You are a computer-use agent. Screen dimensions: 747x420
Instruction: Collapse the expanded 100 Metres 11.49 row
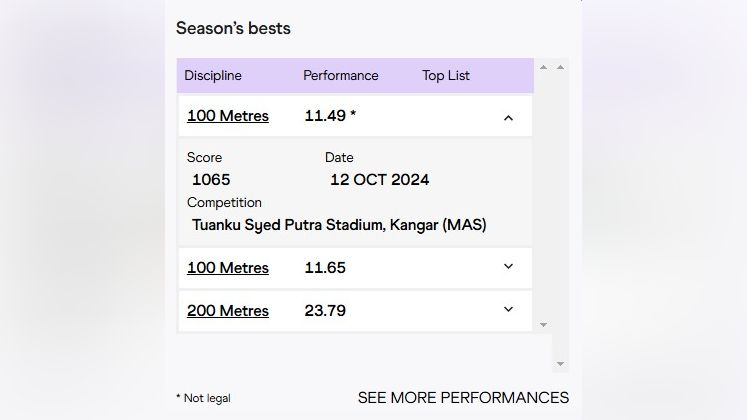coord(508,117)
